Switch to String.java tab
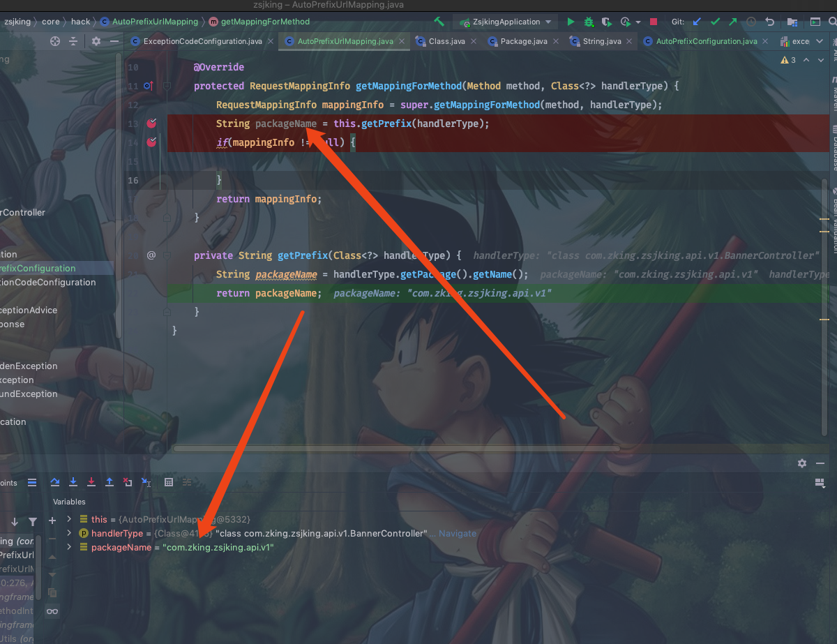The image size is (837, 644). tap(602, 41)
